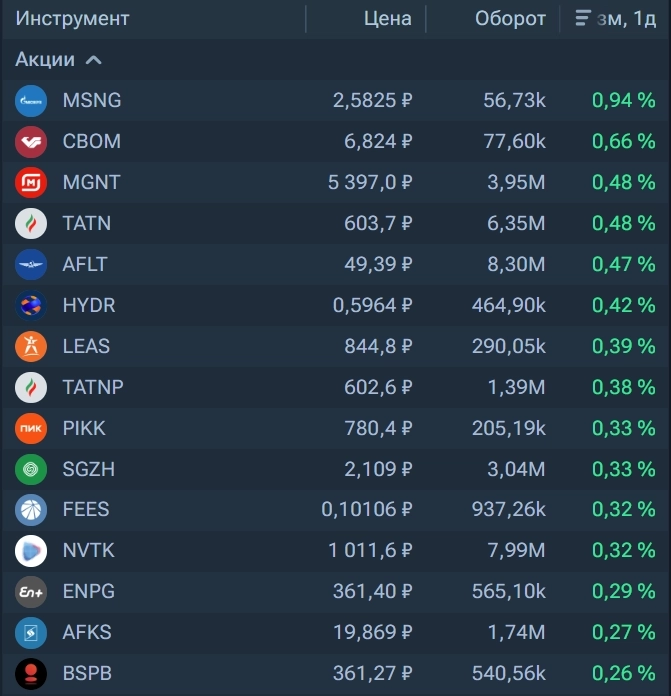The width and height of the screenshot is (671, 696).
Task: Open the NVTK ticker row
Action: click(x=88, y=551)
